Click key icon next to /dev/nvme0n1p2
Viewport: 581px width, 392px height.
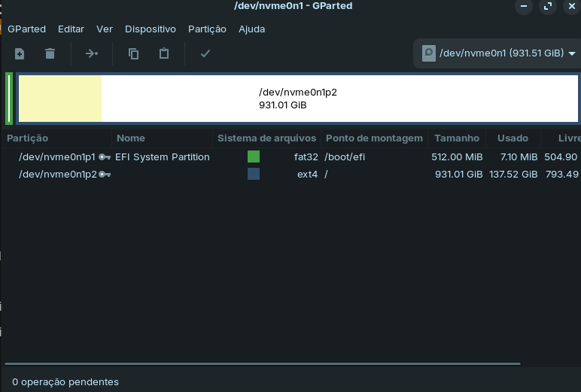point(105,175)
